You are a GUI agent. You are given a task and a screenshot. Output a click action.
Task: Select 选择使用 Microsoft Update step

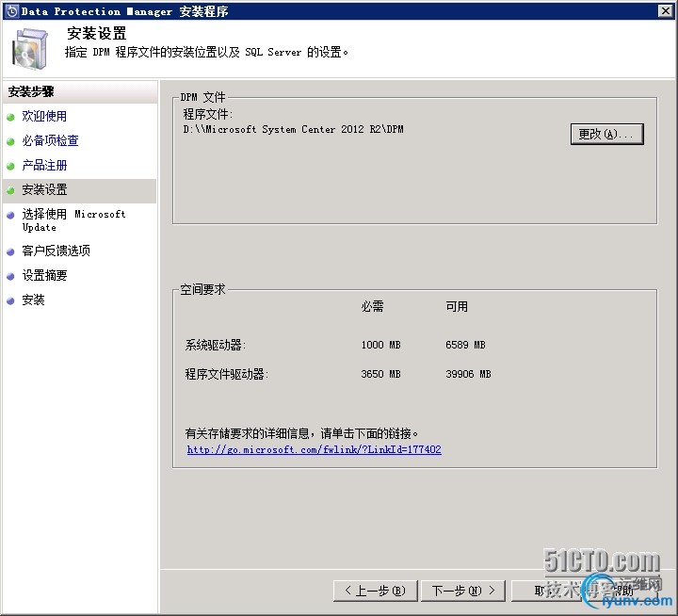74,220
